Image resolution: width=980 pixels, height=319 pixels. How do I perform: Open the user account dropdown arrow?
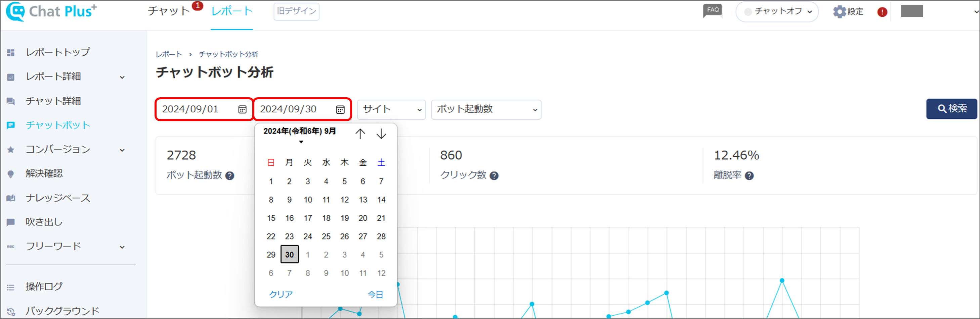pos(976,12)
